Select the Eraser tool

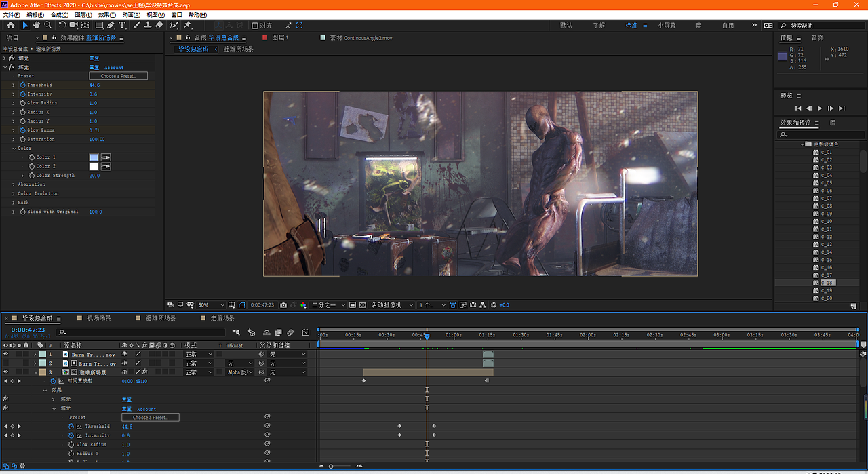pos(159,25)
